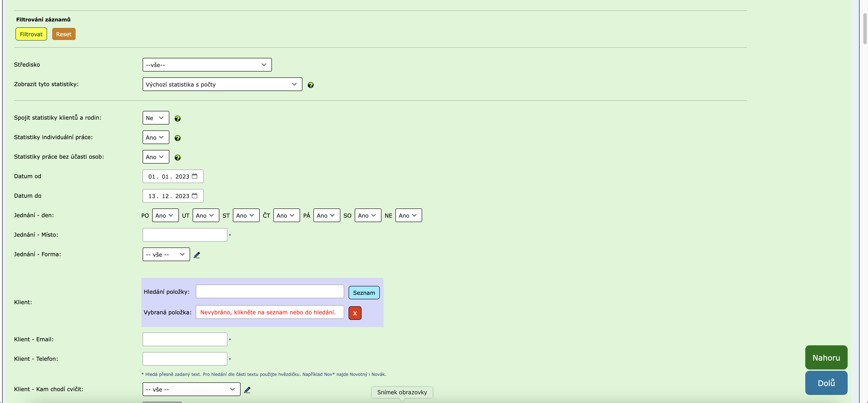Viewport: 868px width, 403px height.
Task: Open calendar picker in Datum do field
Action: coord(194,196)
